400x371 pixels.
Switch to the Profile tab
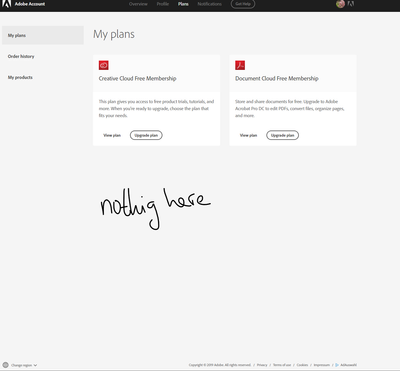(163, 4)
